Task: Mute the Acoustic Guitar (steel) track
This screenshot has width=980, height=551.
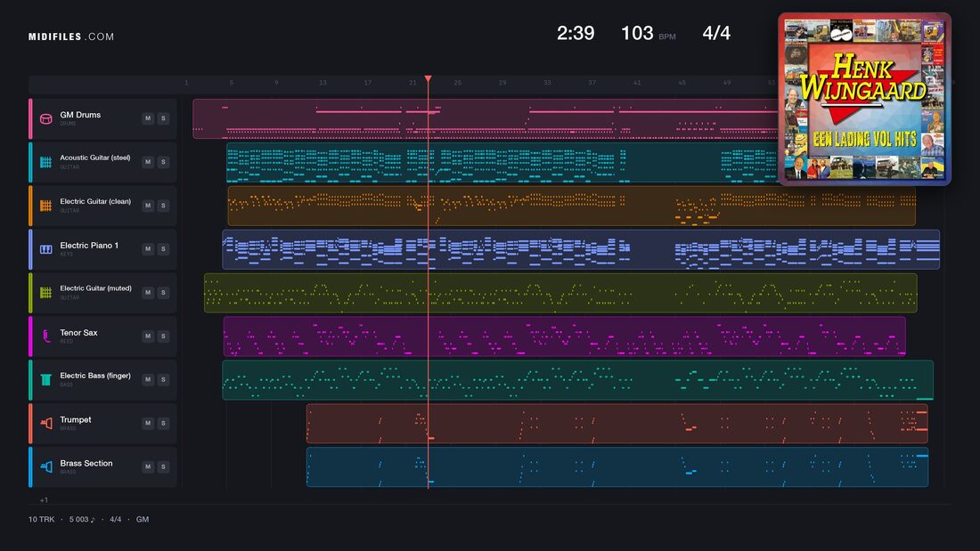Action: tap(148, 162)
